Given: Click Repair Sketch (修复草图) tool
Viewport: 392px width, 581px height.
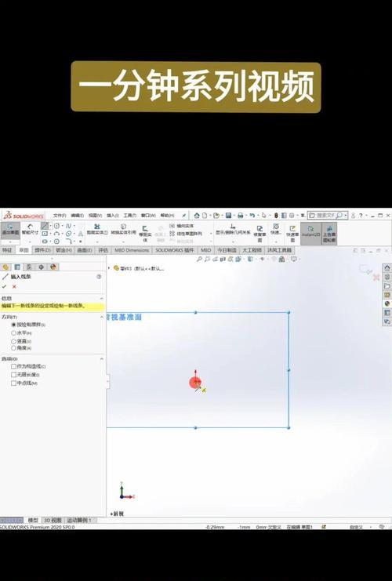Looking at the screenshot, I should pyautogui.click(x=260, y=234).
